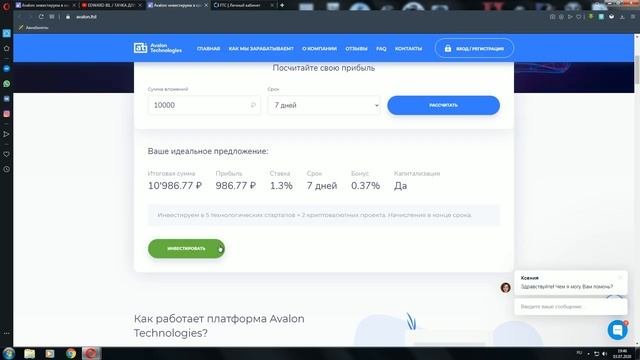Click the green ИНВЕСТИРОВАТЬ button
This screenshot has height=360, width=640.
(186, 249)
